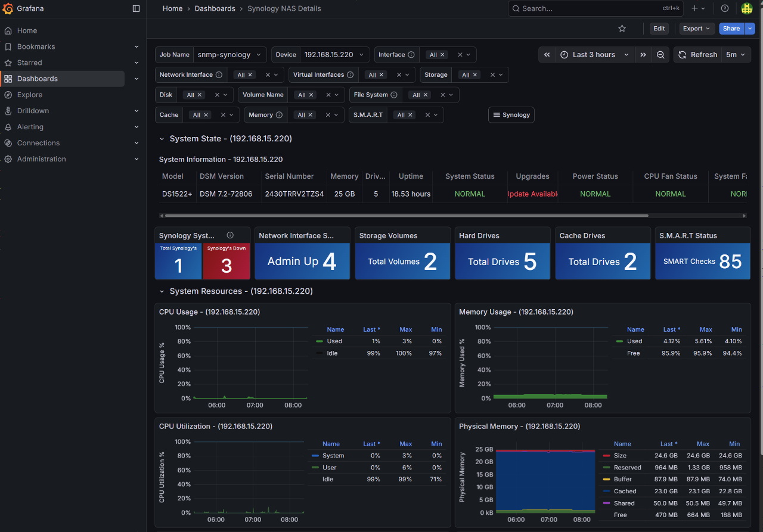
Task: Dock the sidebar menu with the panel icon
Action: point(136,9)
